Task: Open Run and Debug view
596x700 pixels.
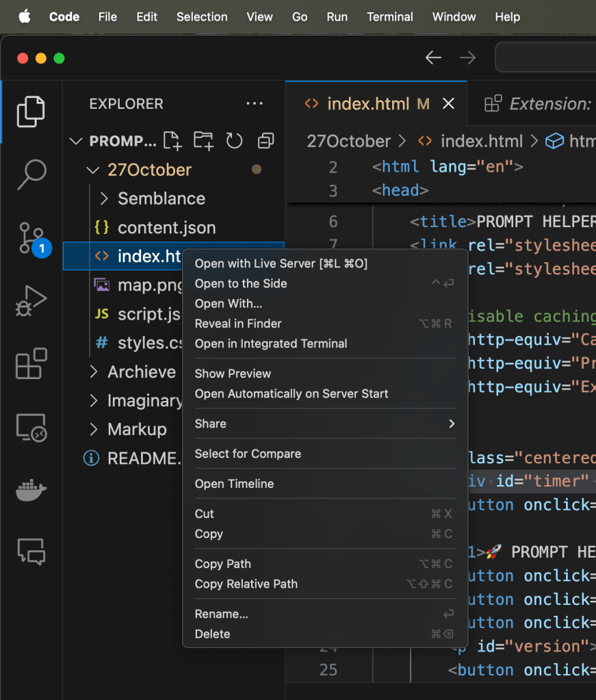Action: (x=31, y=301)
